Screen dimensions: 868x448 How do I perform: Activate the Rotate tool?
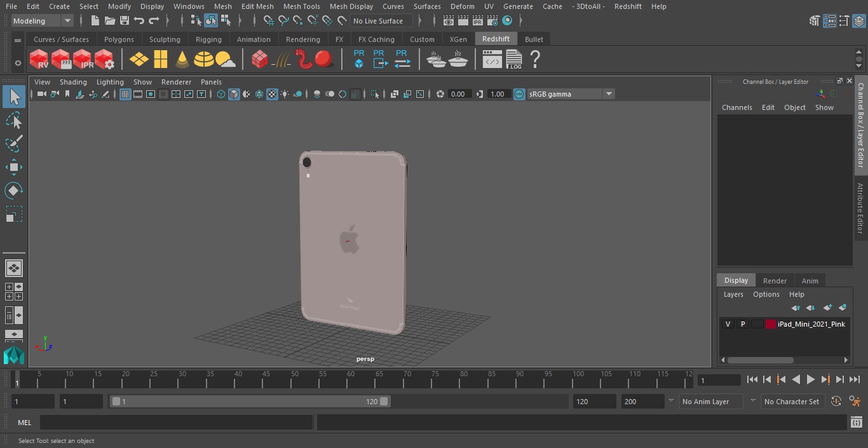[x=14, y=191]
